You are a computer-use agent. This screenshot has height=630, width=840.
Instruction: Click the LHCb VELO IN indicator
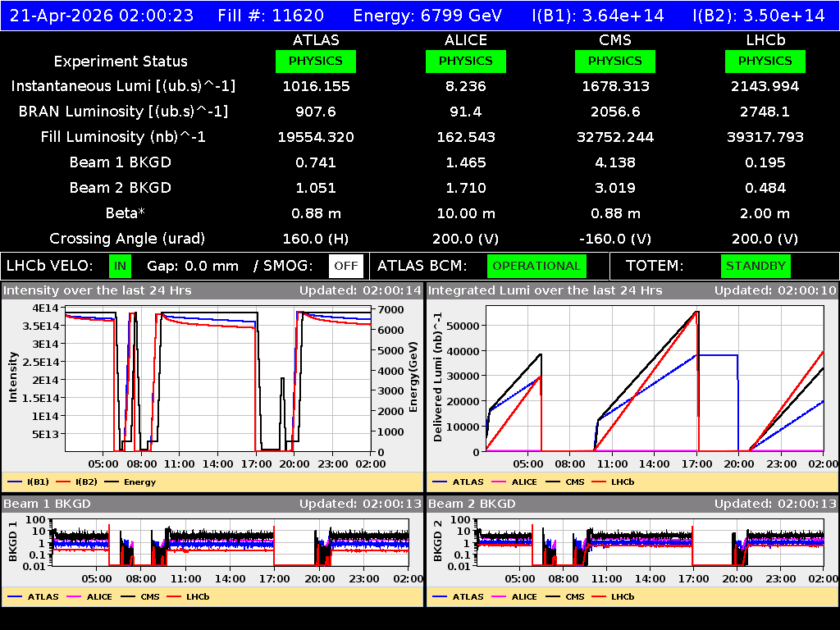[x=120, y=266]
